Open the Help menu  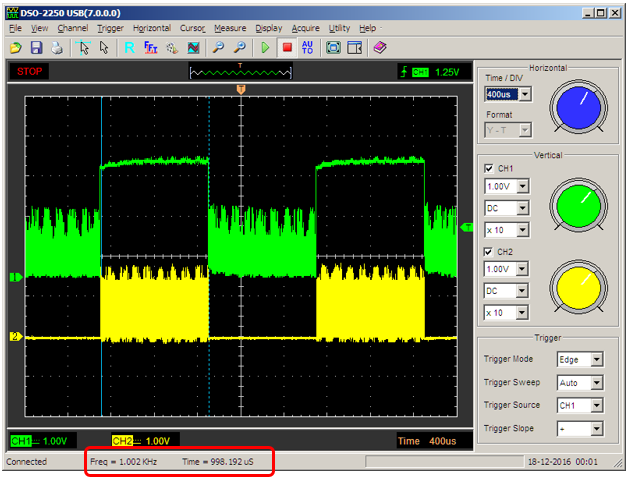[x=368, y=28]
